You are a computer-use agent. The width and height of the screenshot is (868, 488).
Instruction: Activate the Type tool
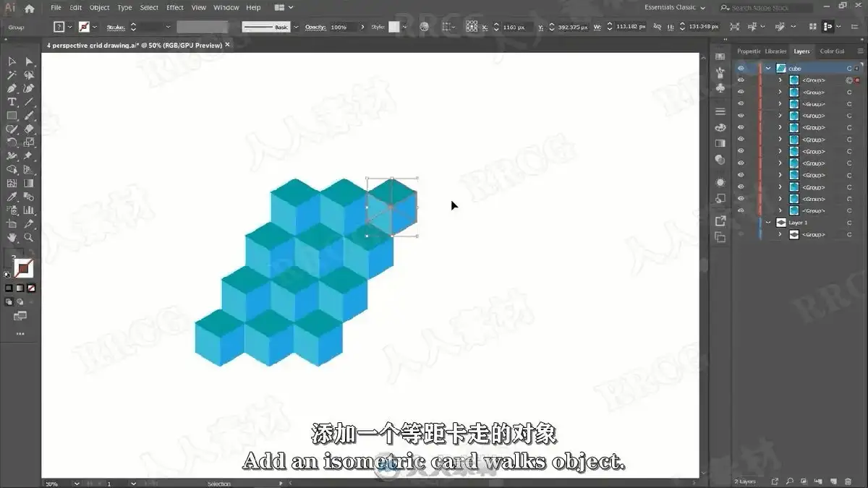12,102
